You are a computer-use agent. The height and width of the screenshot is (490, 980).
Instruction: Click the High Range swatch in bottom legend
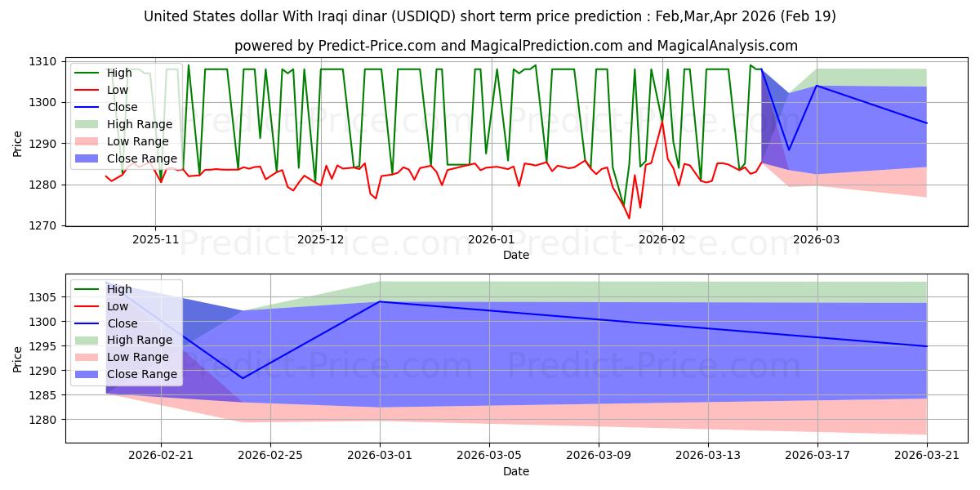tap(88, 340)
